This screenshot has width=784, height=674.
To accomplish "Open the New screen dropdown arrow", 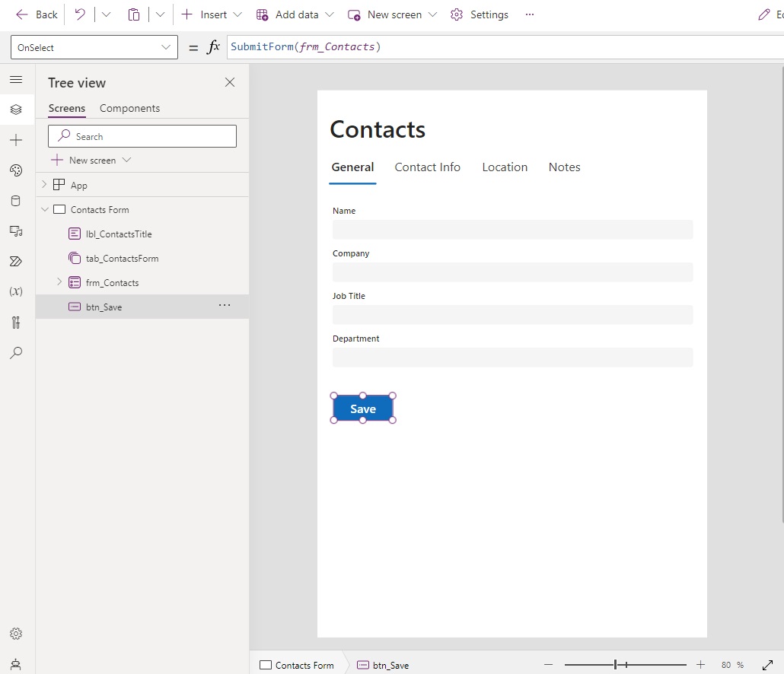I will pyautogui.click(x=433, y=14).
